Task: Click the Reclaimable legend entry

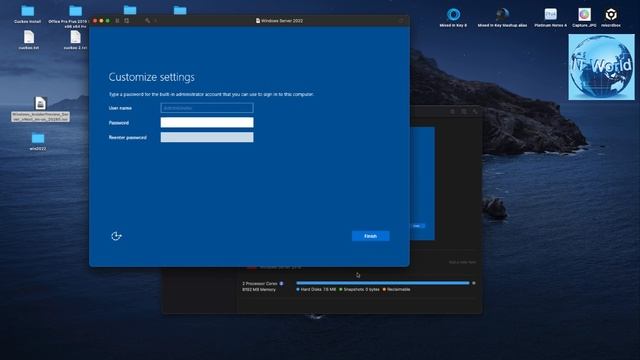Action: click(x=397, y=289)
